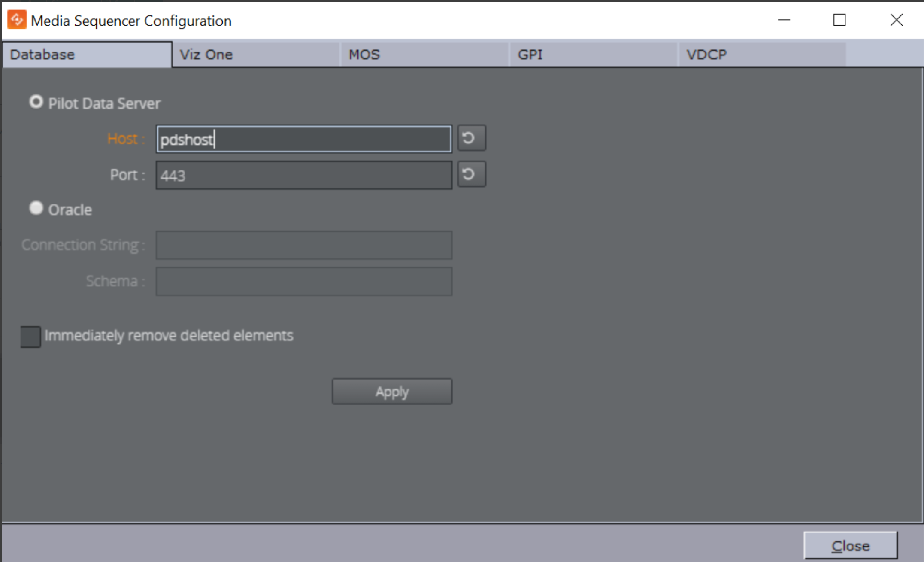Select the Pilot Data Server radio button
The height and width of the screenshot is (562, 924).
click(x=36, y=102)
